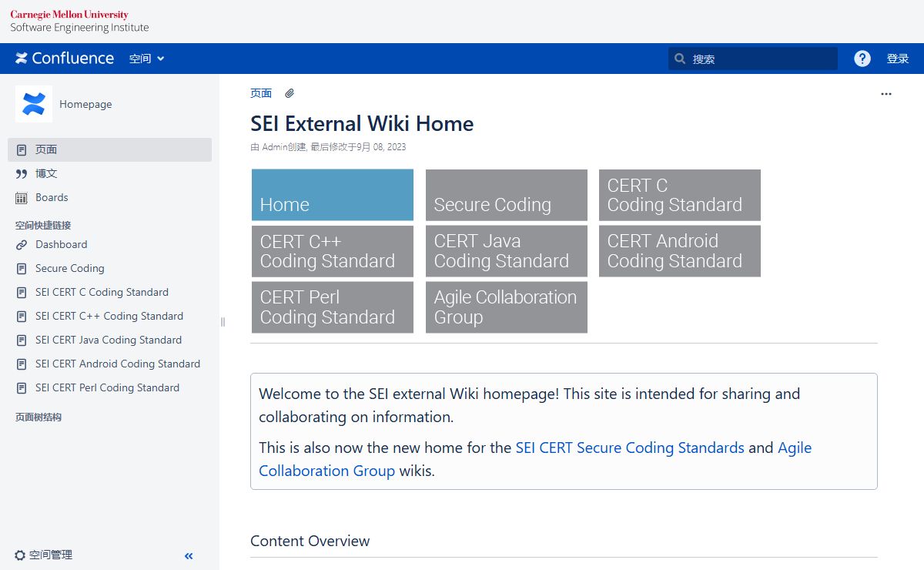Image resolution: width=924 pixels, height=570 pixels.
Task: Focus the 搜索 search field
Action: (753, 59)
